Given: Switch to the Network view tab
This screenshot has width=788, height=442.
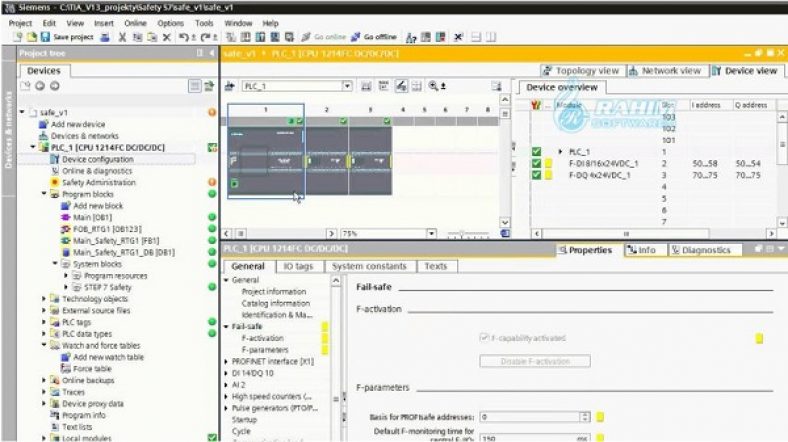Looking at the screenshot, I should (x=666, y=71).
